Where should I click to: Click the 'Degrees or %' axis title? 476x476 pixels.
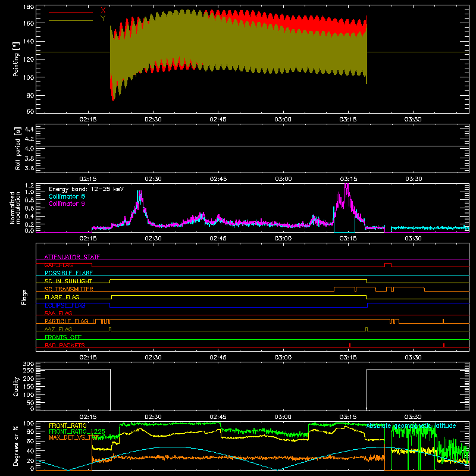pos(16,446)
